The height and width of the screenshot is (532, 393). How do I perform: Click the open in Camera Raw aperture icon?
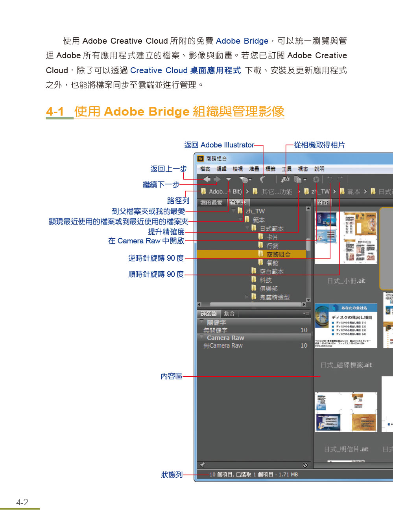[316, 180]
